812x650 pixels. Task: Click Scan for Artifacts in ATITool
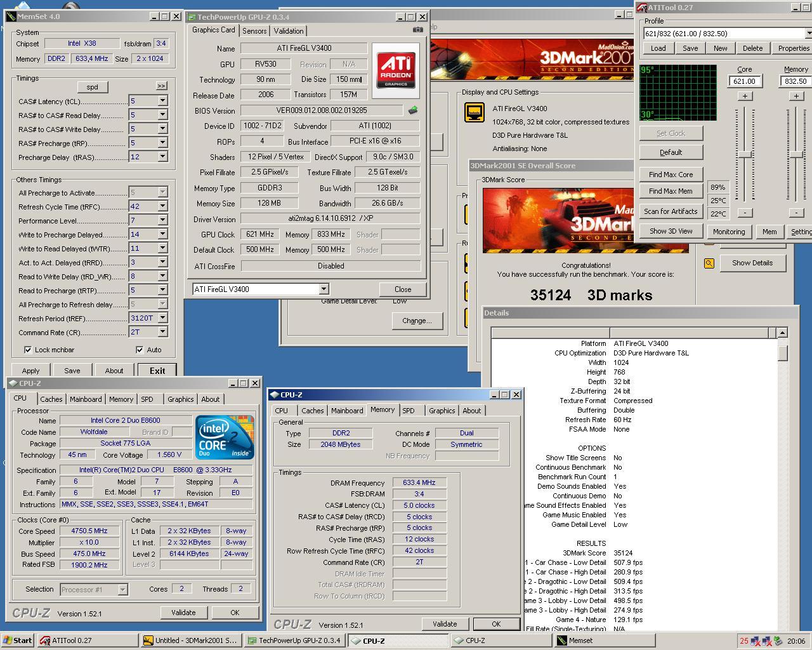tap(671, 211)
